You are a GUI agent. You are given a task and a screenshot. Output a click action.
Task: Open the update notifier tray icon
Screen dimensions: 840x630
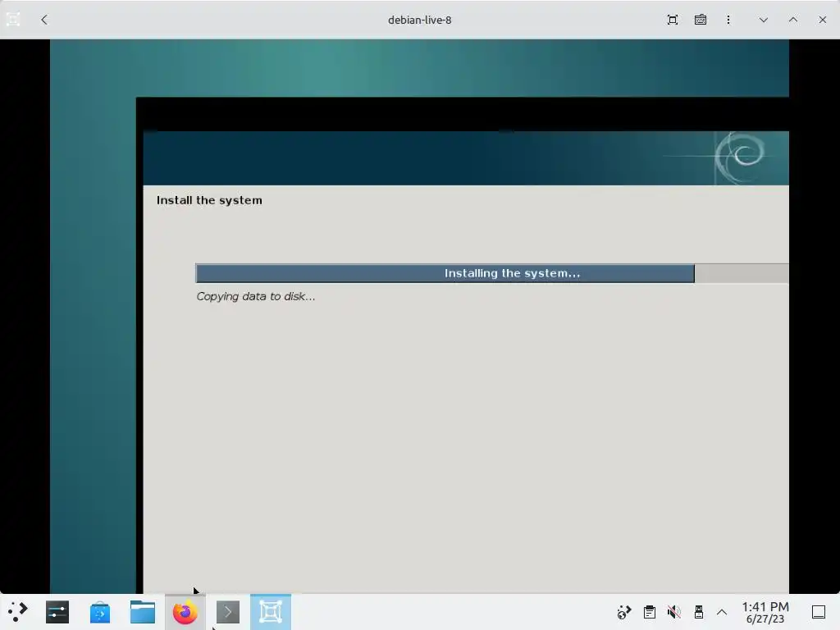tap(624, 612)
